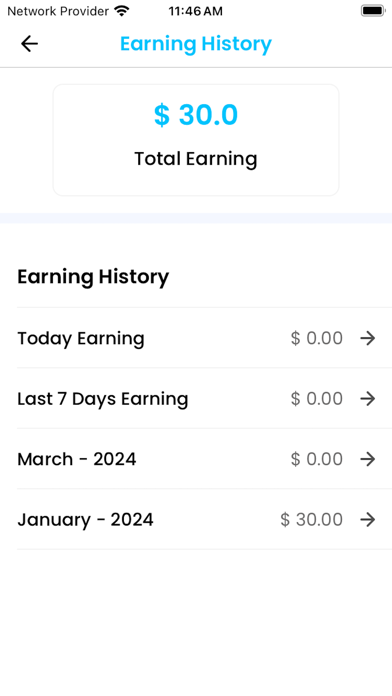Tap the battery status icon
392x696 pixels.
tap(373, 11)
